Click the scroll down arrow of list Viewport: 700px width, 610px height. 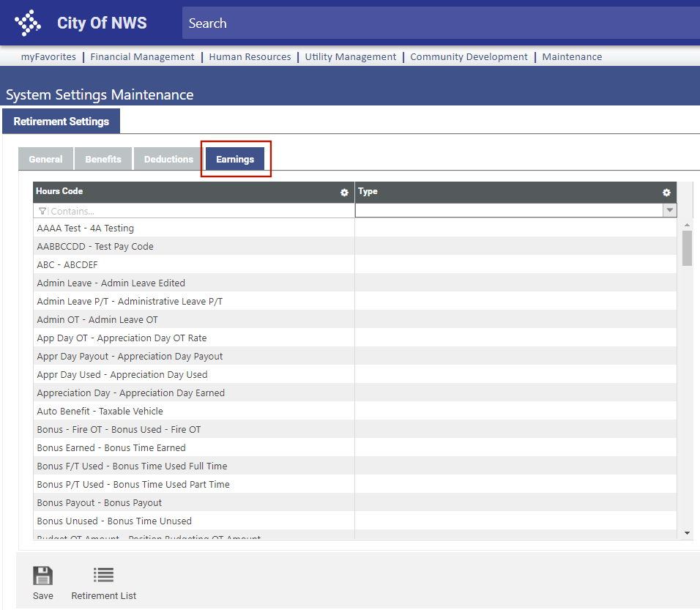tap(687, 533)
